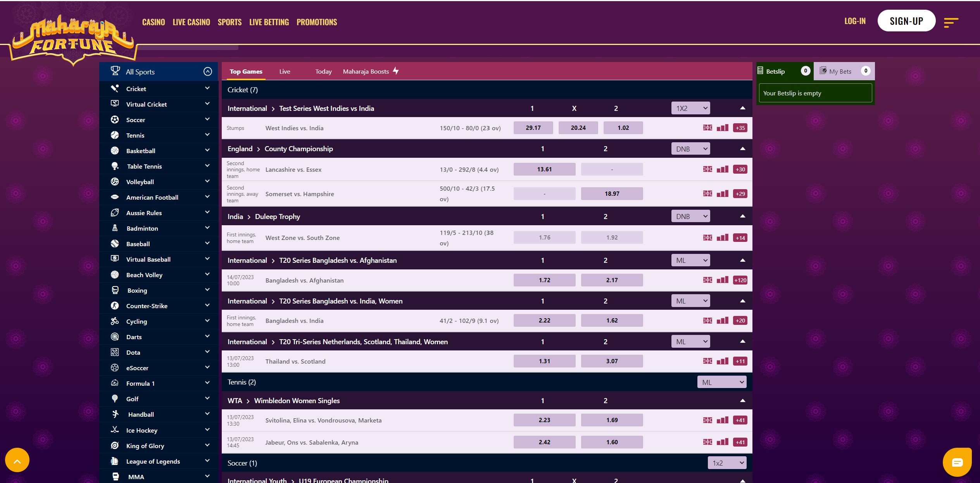Click the Golf icon in sidebar
Screen dimensions: 980x483
tap(115, 398)
